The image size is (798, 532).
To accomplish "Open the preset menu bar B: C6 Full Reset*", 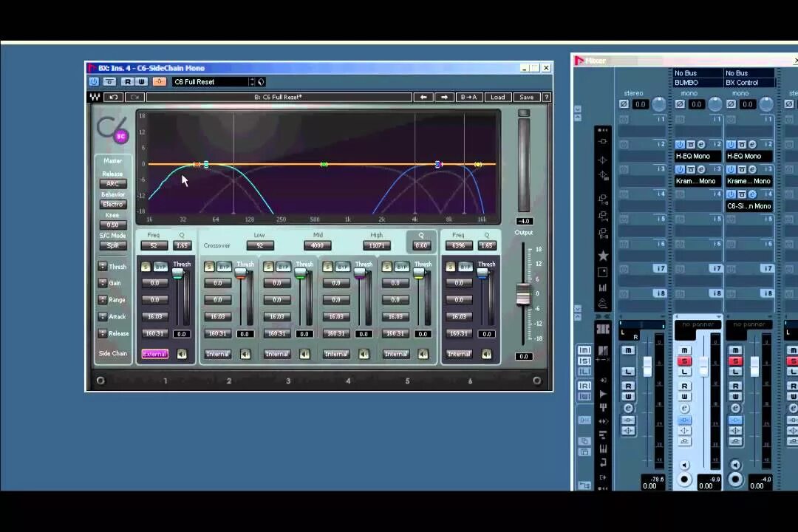I will pyautogui.click(x=279, y=98).
